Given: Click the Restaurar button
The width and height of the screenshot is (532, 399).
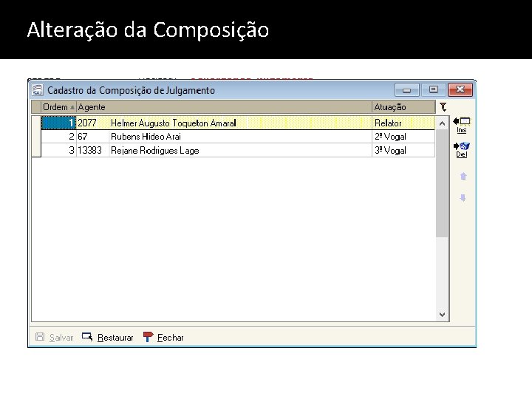Looking at the screenshot, I should (x=108, y=337).
